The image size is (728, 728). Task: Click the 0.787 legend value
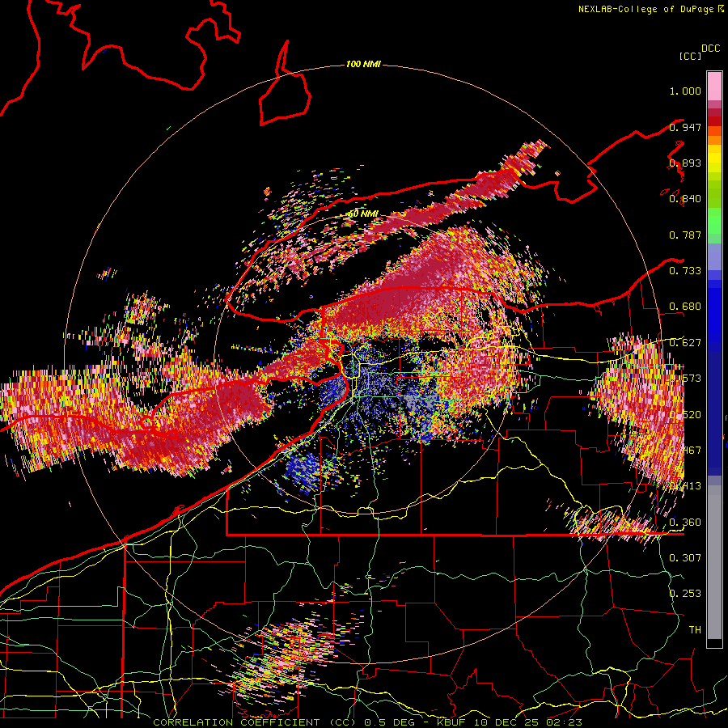pos(685,235)
